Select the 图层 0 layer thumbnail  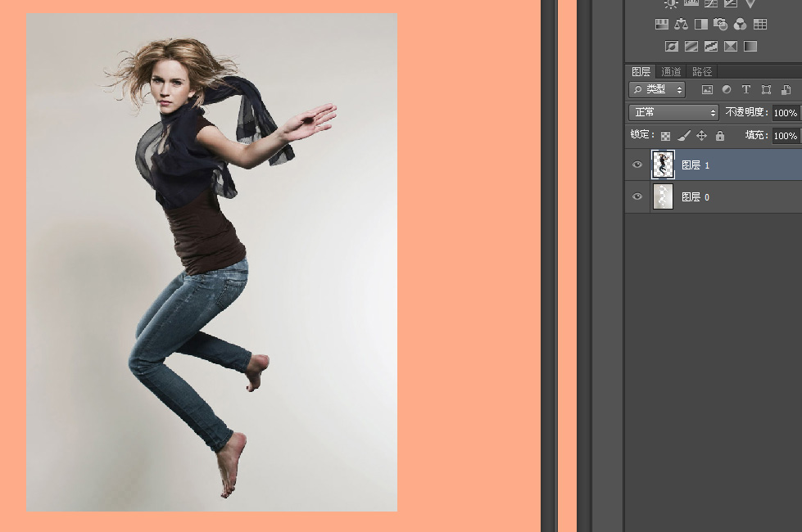point(662,196)
